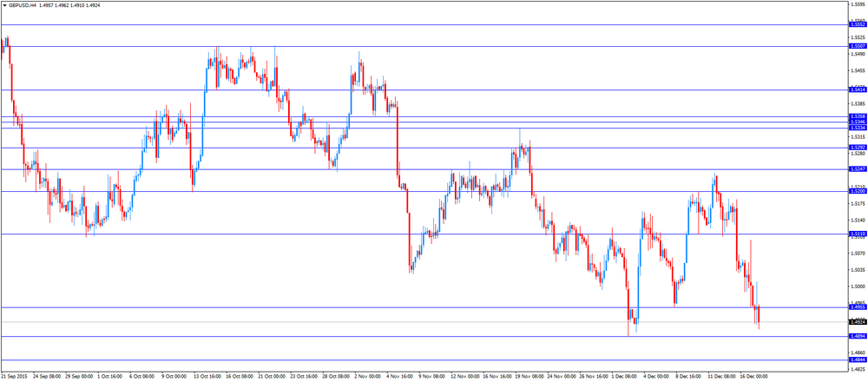This screenshot has width=868, height=382.
Task: Click the 1.5140 price scale value
Action: click(858, 221)
